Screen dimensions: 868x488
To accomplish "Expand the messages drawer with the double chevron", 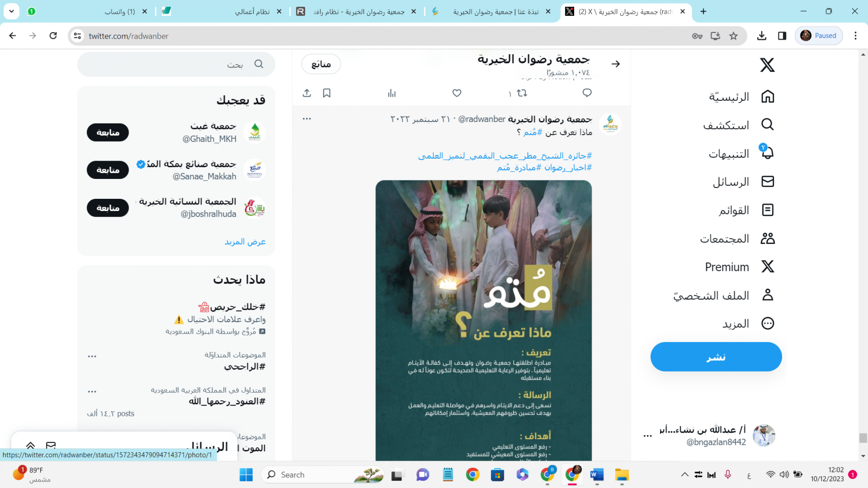I will coord(31,445).
